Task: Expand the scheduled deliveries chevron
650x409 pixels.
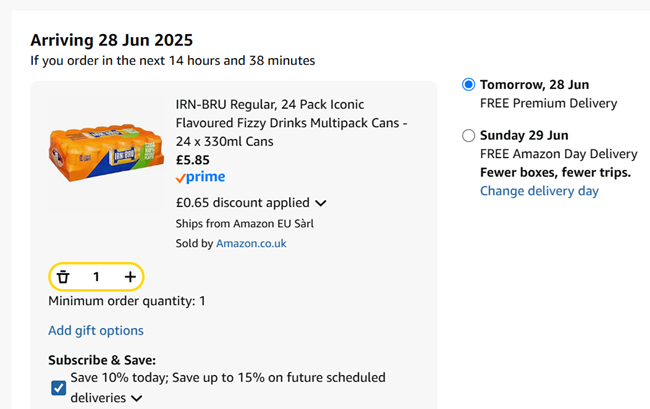Action: (x=136, y=398)
